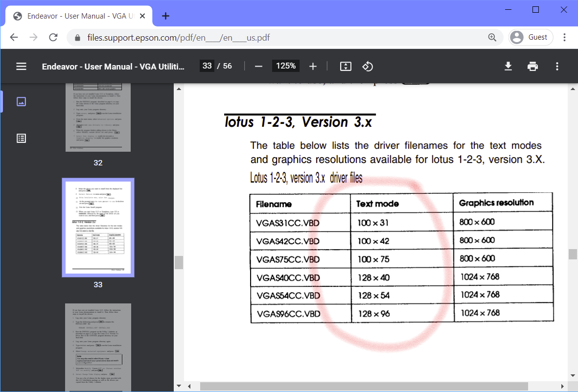Image resolution: width=578 pixels, height=392 pixels.
Task: Click the fit to page icon
Action: pyautogui.click(x=346, y=67)
